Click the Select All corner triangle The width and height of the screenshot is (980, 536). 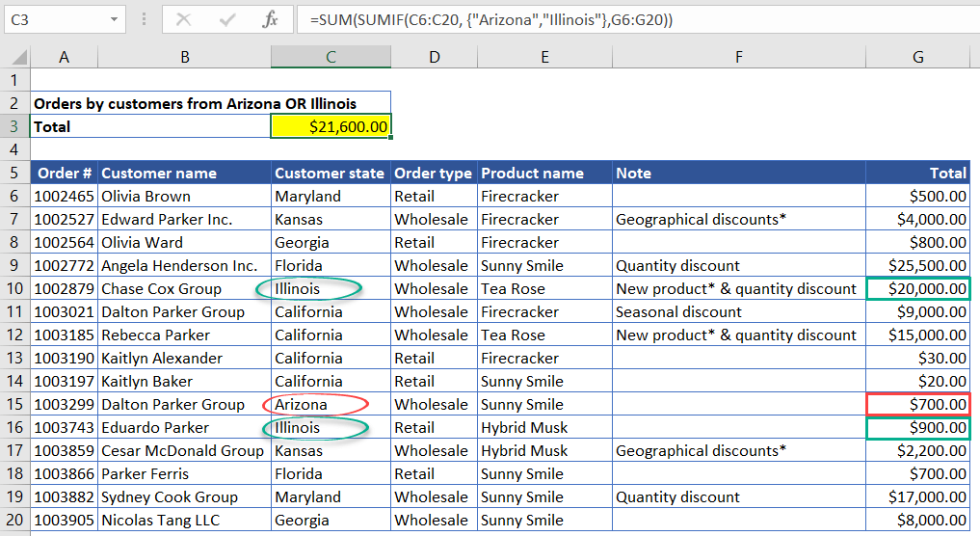coord(19,58)
